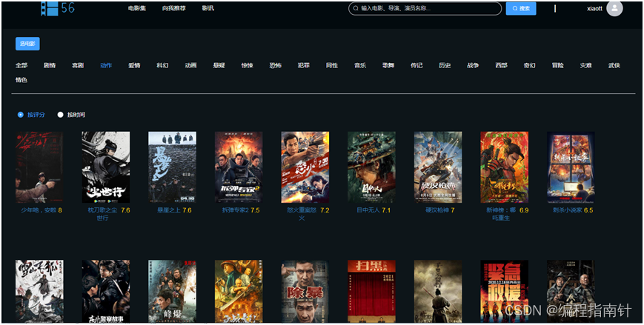Select the 音乐 genre filter
644x325 pixels.
tap(360, 65)
